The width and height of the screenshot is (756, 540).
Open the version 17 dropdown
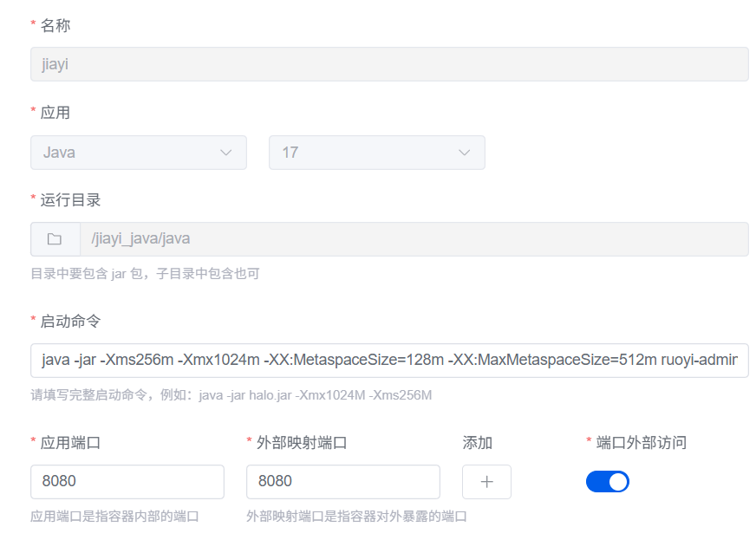(376, 153)
